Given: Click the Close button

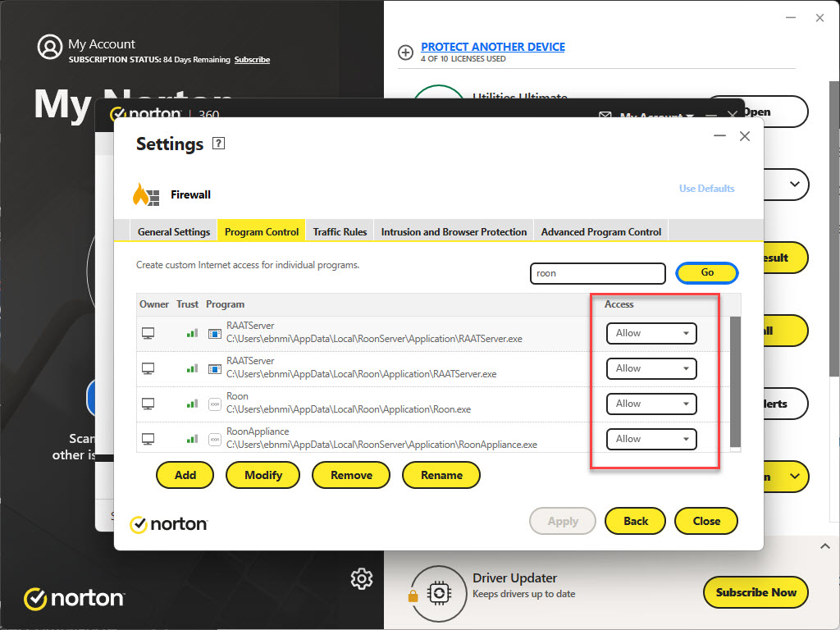Looking at the screenshot, I should [706, 521].
